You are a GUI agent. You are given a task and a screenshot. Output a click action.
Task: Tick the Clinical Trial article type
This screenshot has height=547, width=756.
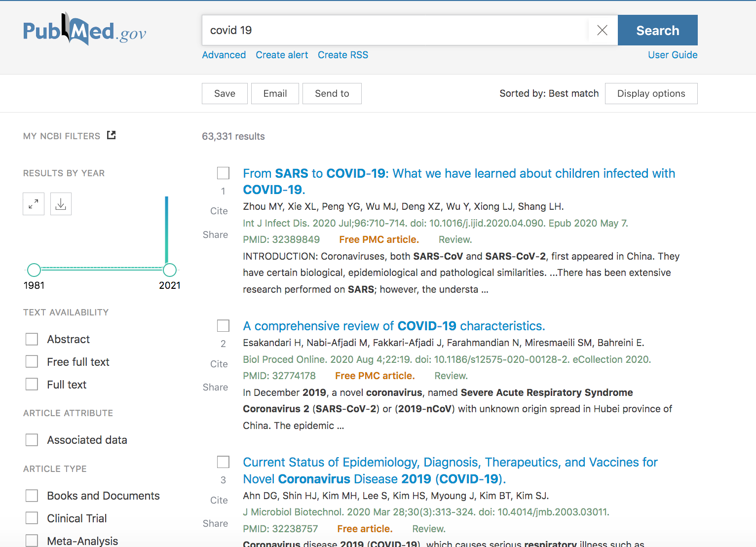tap(32, 518)
